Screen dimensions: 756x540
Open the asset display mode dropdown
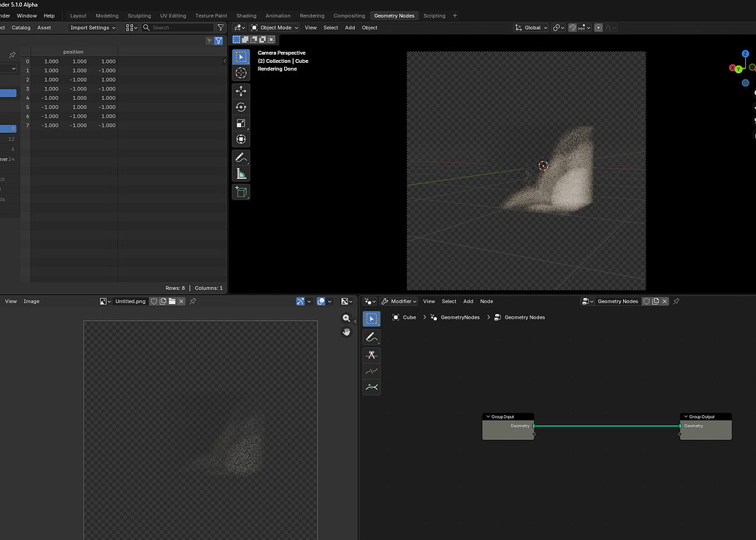pyautogui.click(x=131, y=28)
